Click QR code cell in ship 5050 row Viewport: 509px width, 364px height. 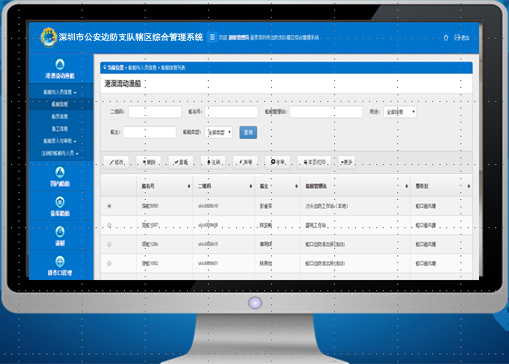click(x=208, y=206)
